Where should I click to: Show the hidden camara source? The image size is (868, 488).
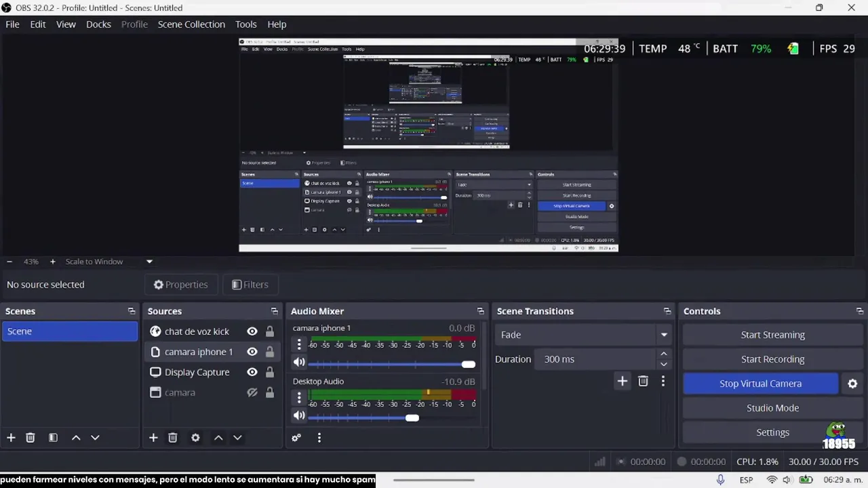pyautogui.click(x=252, y=392)
